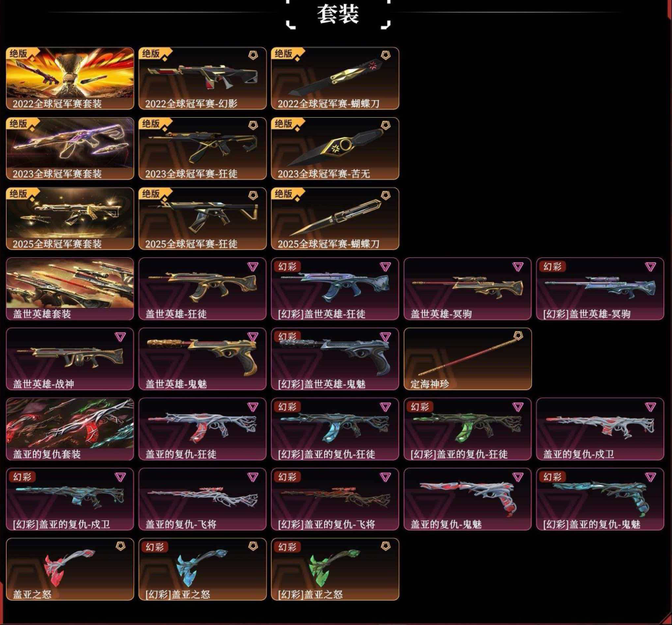The width and height of the screenshot is (672, 625).
Task: Choose the 盖世英雄-鬼魅 golden pistol skin
Action: click(203, 359)
